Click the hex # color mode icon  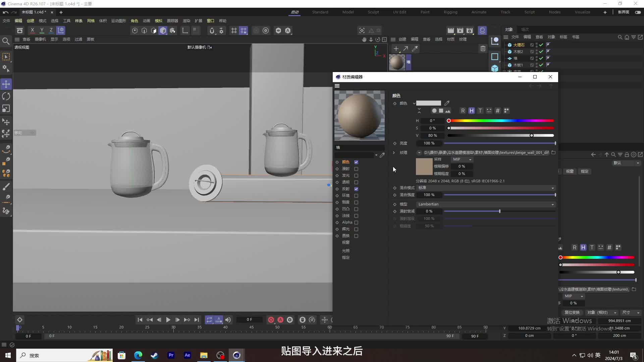pyautogui.click(x=498, y=111)
